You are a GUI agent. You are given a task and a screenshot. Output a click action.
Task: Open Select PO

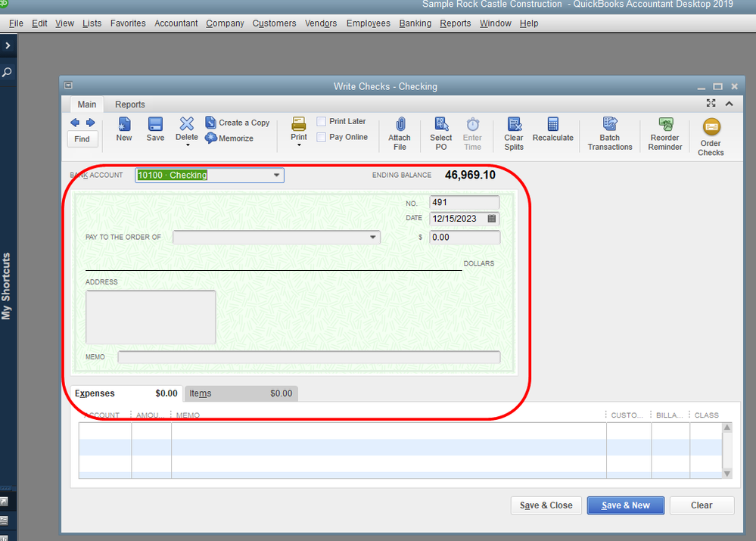[x=440, y=134]
